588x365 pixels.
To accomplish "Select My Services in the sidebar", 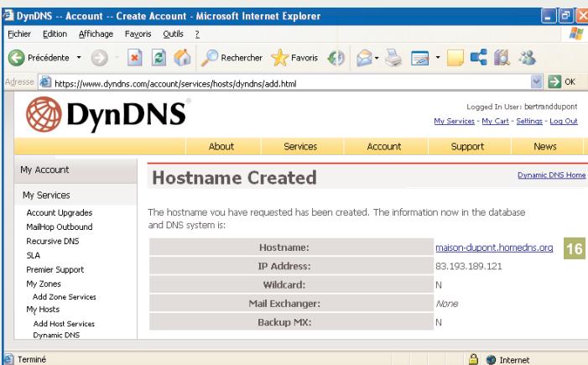I will pyautogui.click(x=46, y=196).
